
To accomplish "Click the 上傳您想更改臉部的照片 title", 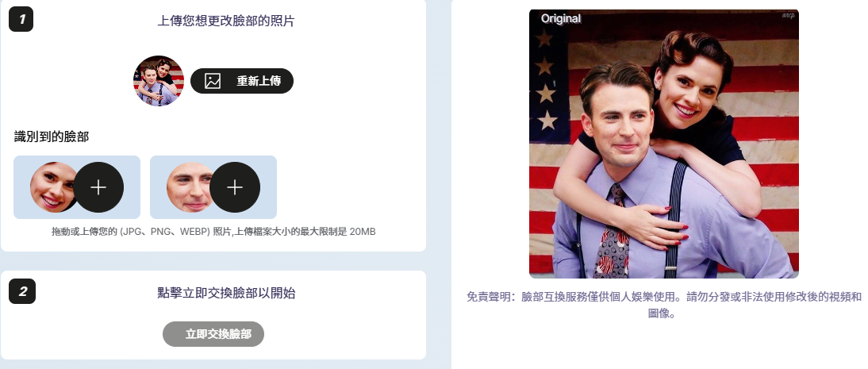I will [226, 21].
